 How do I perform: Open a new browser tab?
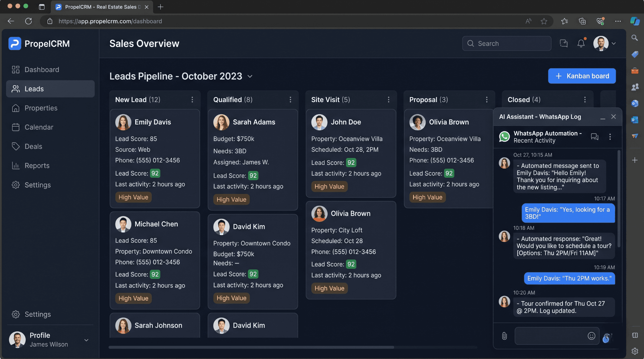point(160,7)
